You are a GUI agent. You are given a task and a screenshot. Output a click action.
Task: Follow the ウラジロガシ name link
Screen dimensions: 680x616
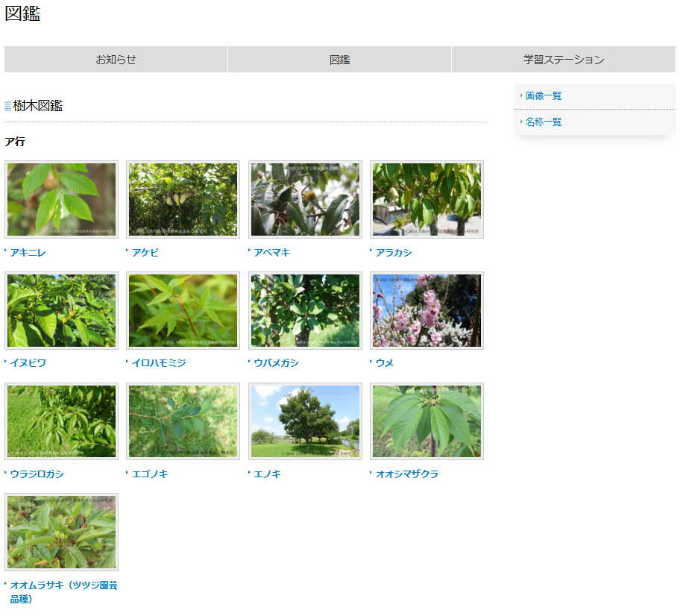[x=37, y=474]
